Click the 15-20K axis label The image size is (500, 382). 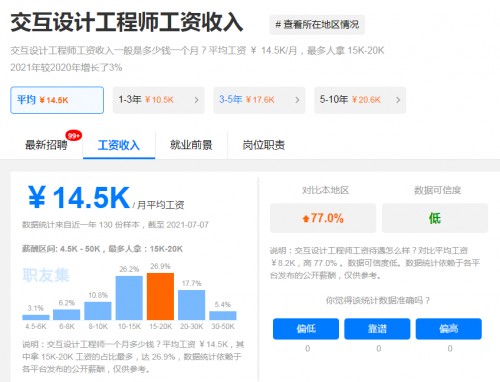click(x=160, y=326)
